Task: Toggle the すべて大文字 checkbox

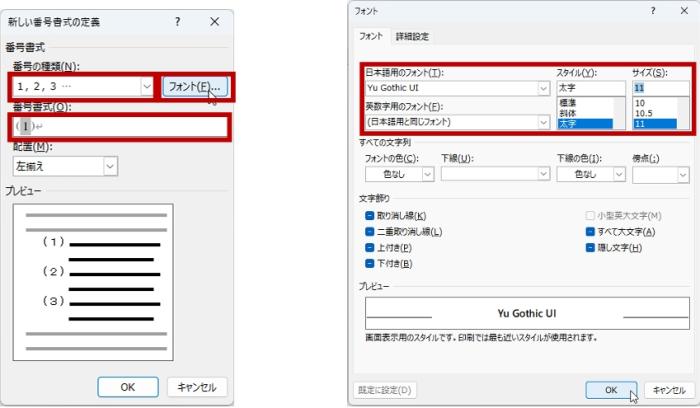Action: [x=590, y=231]
